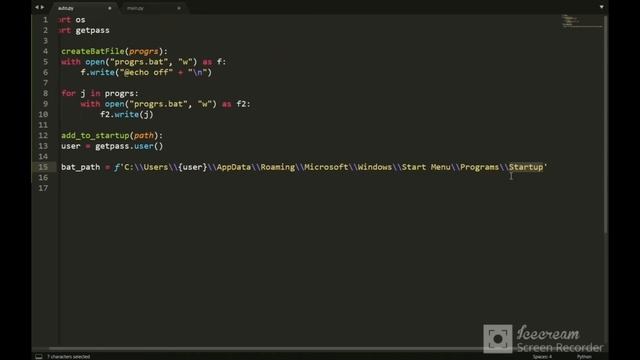
Task: Click line number 17 in gutter
Action: [x=43, y=188]
